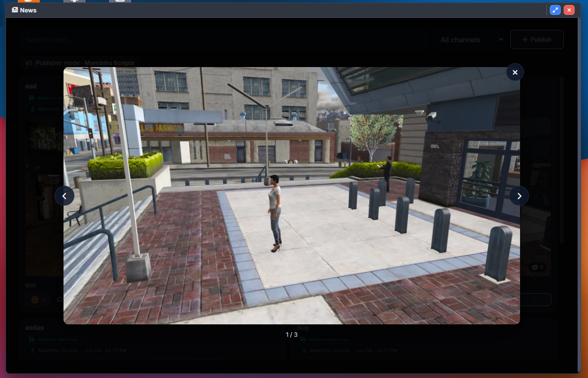
Task: Click the 1 / 3 image counter
Action: [x=291, y=334]
